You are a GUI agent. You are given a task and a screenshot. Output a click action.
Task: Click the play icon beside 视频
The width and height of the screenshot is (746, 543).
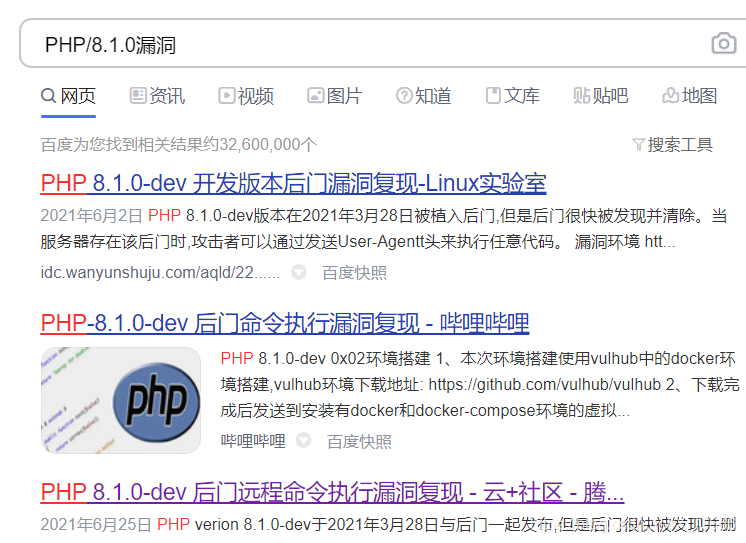pyautogui.click(x=226, y=96)
